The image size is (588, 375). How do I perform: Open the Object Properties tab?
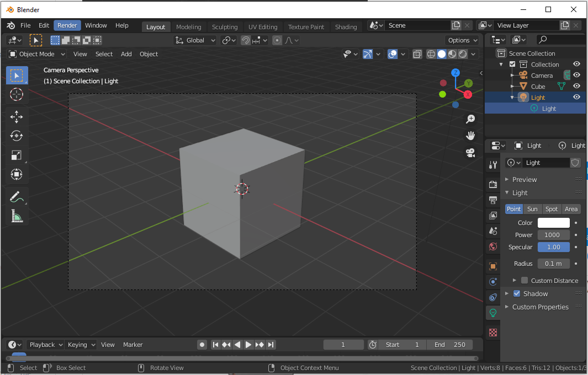[492, 266]
